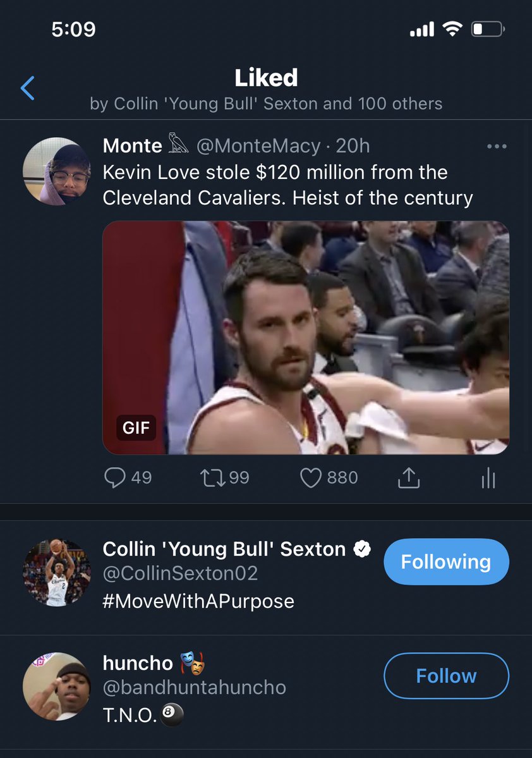
Task: Tap the blue back arrow
Action: pyautogui.click(x=28, y=88)
